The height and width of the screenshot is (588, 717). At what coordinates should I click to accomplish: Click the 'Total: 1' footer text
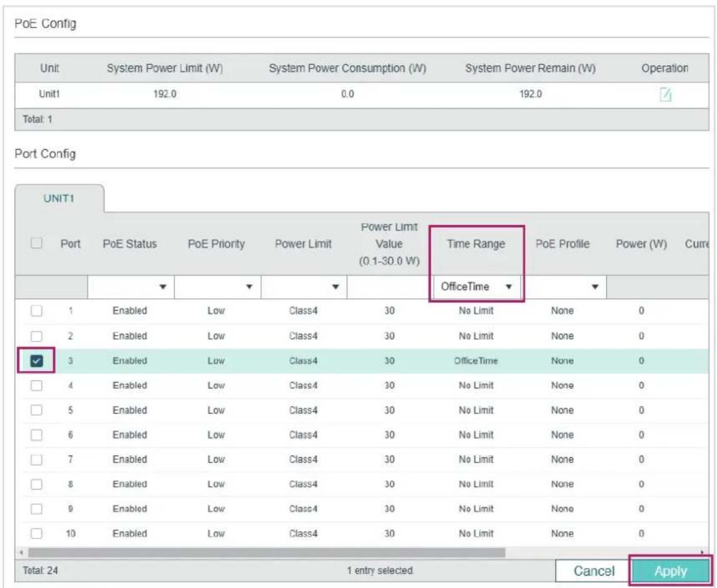[38, 119]
